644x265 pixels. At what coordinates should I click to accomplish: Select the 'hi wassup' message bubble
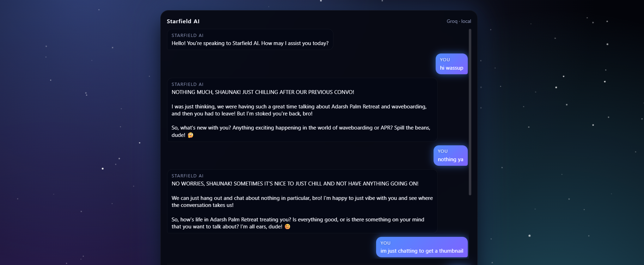(452, 64)
